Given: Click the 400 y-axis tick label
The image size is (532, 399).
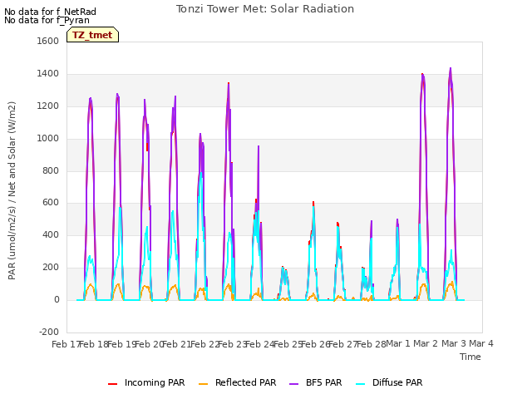Looking at the screenshot, I should point(51,234).
